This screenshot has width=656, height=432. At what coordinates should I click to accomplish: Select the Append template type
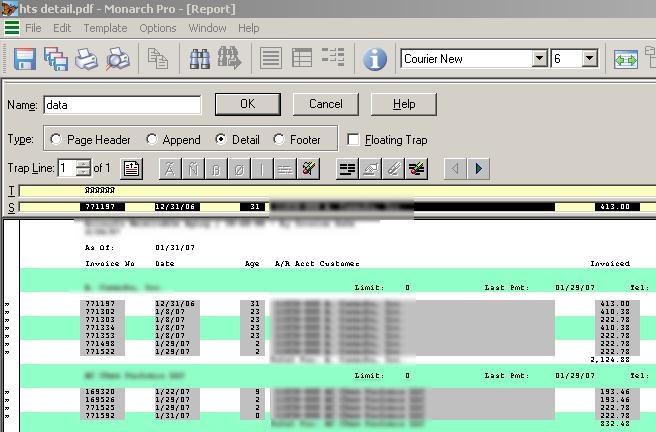click(x=152, y=140)
